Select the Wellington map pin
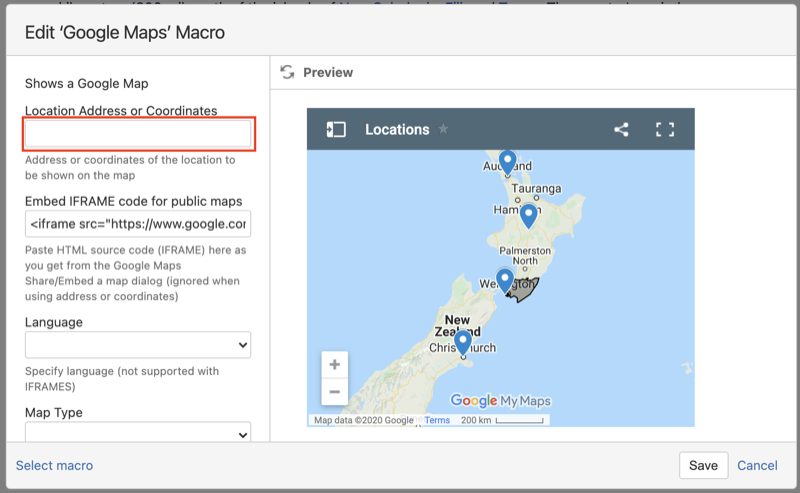Viewport: 800px width, 493px height. click(505, 281)
